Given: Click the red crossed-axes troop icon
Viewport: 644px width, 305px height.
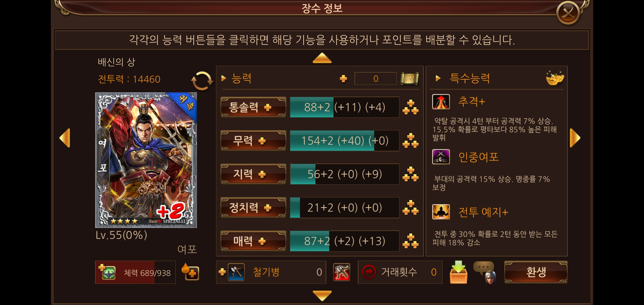Looking at the screenshot, I should 341,272.
